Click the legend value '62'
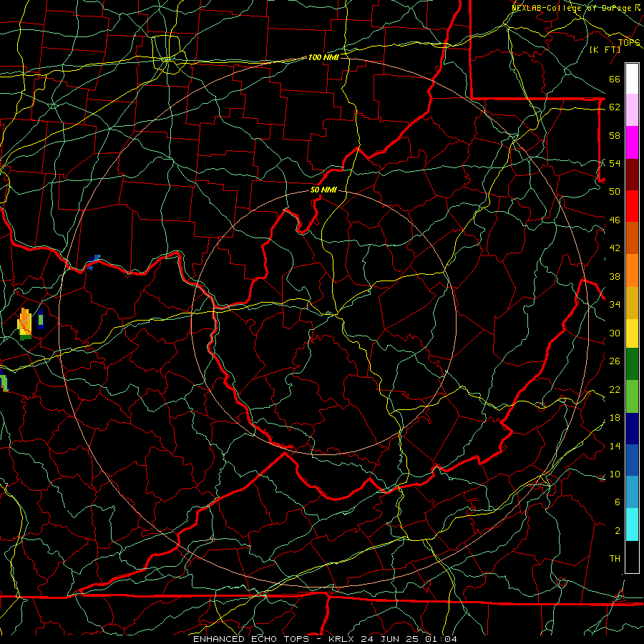The image size is (644, 644). tap(615, 107)
